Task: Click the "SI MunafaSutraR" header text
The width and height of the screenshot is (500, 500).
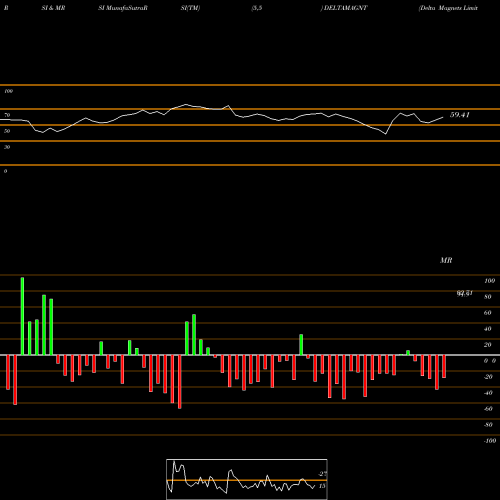Action: pos(123,8)
